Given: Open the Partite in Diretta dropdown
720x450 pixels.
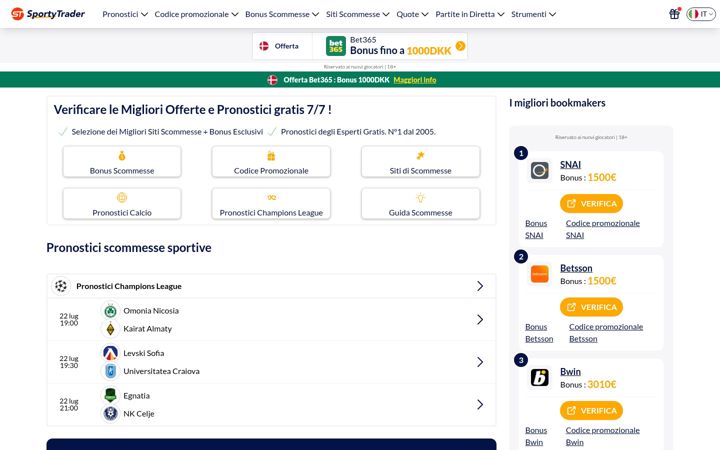Looking at the screenshot, I should tap(470, 14).
